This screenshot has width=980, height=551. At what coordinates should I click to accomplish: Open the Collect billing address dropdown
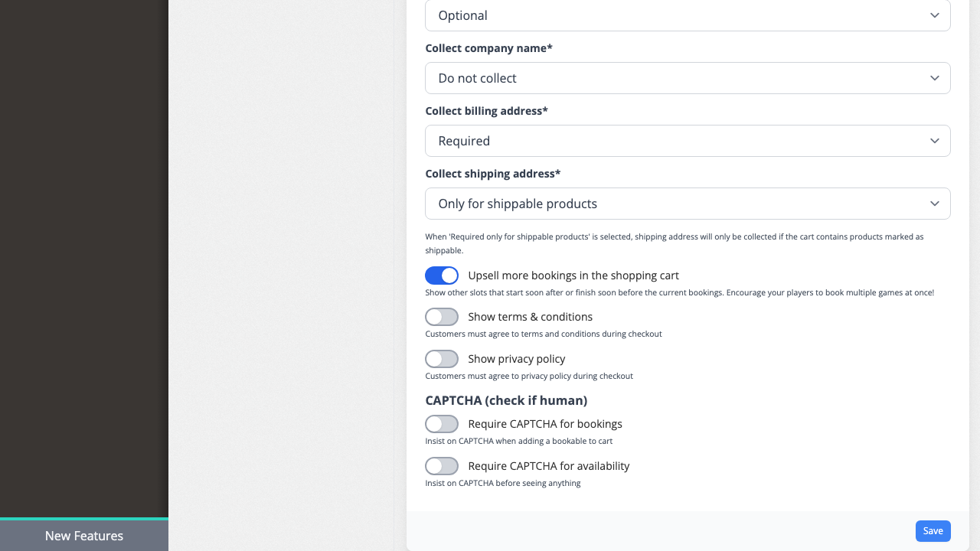coord(688,141)
